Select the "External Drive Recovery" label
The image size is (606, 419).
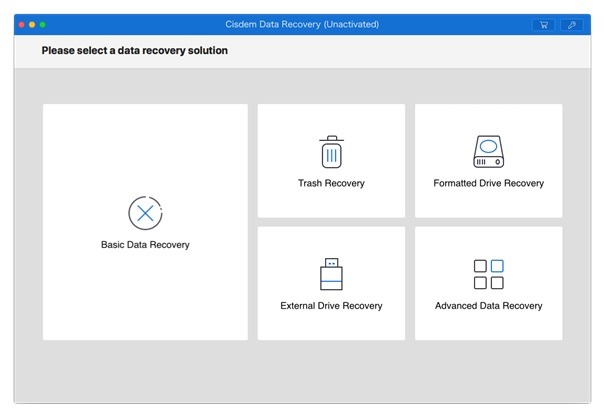[x=331, y=306]
